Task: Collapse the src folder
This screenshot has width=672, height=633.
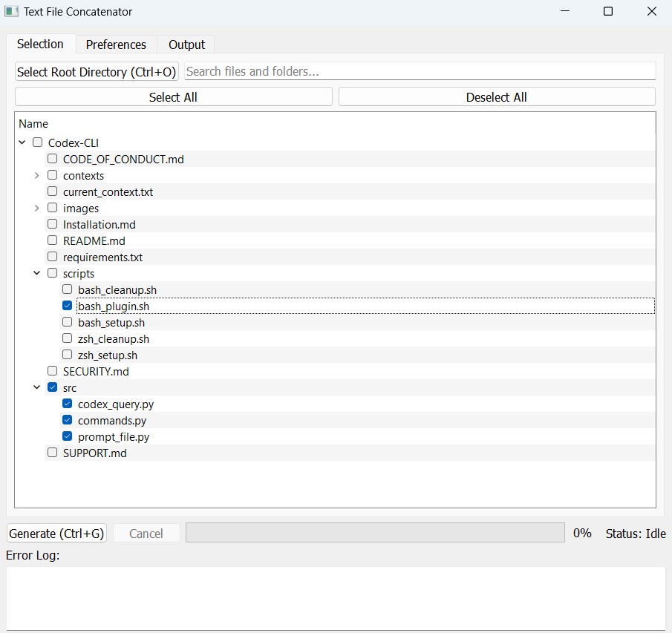Action: (37, 387)
